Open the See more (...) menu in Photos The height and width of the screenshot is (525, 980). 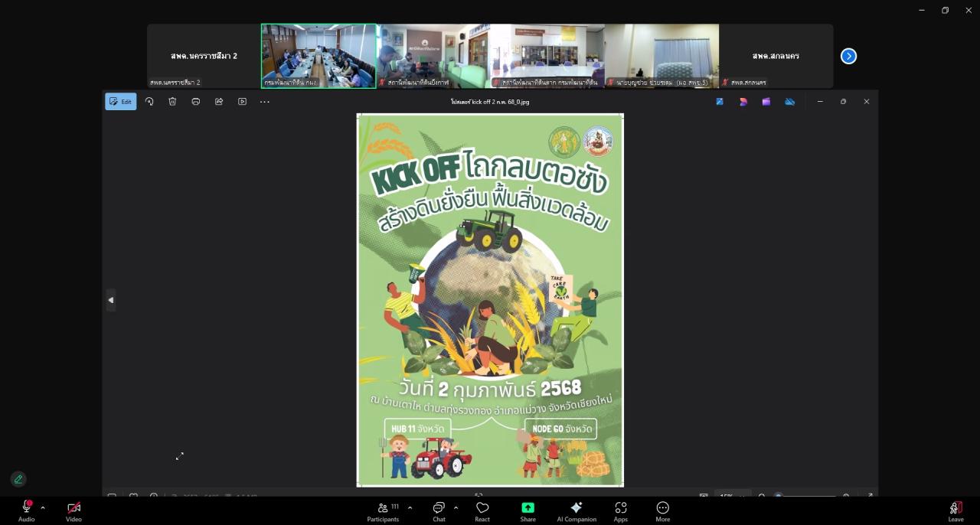[264, 101]
